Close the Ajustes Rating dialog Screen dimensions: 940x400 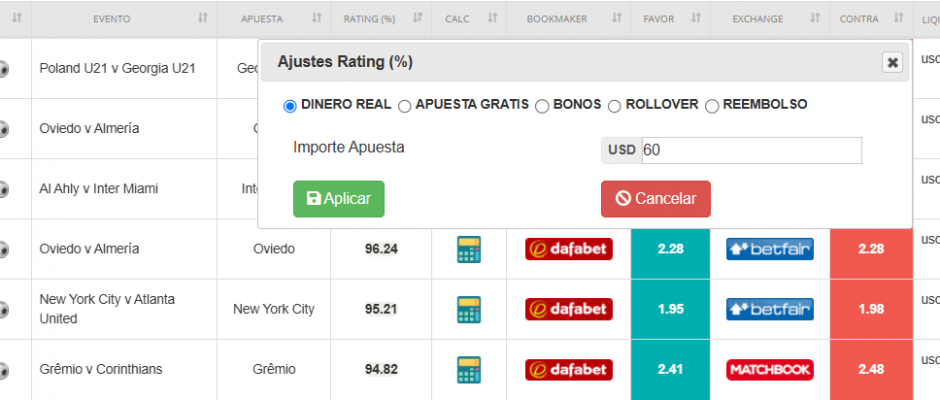pos(892,62)
